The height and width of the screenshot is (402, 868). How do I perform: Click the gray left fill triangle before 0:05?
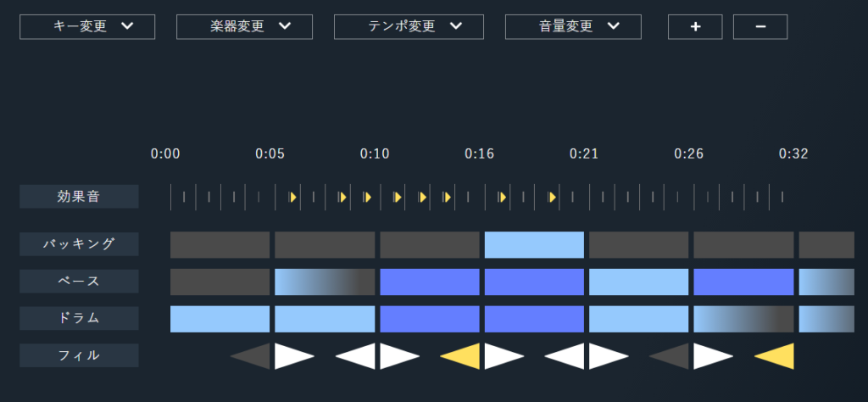(253, 356)
